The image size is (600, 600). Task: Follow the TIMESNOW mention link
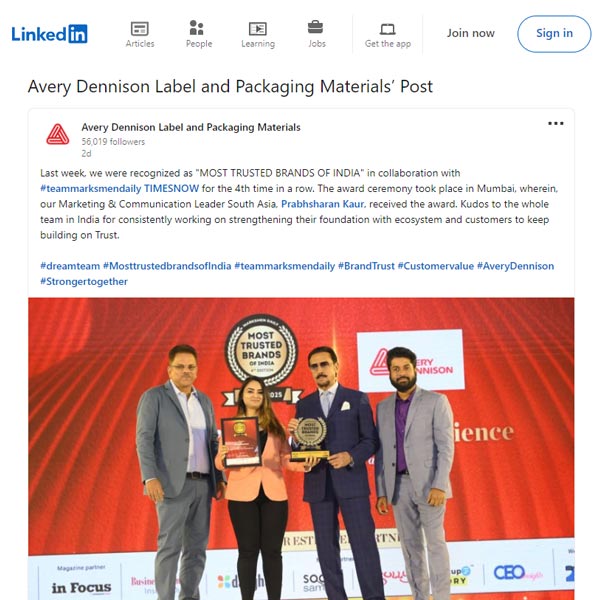[171, 188]
